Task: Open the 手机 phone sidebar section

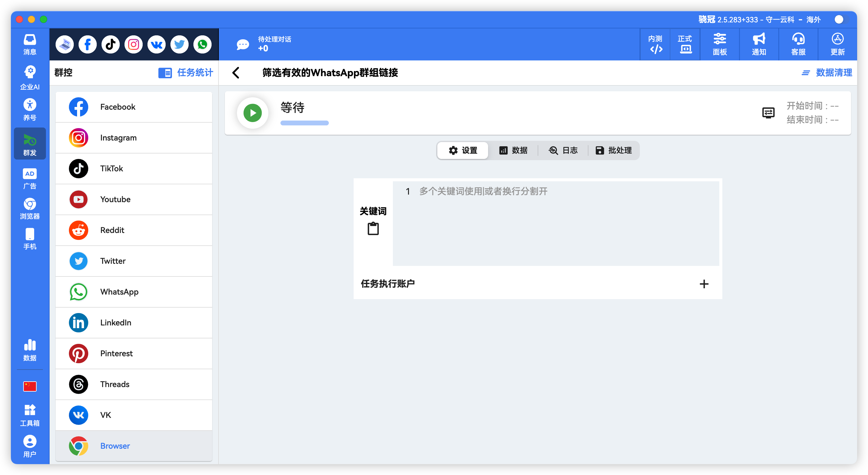Action: [30, 239]
